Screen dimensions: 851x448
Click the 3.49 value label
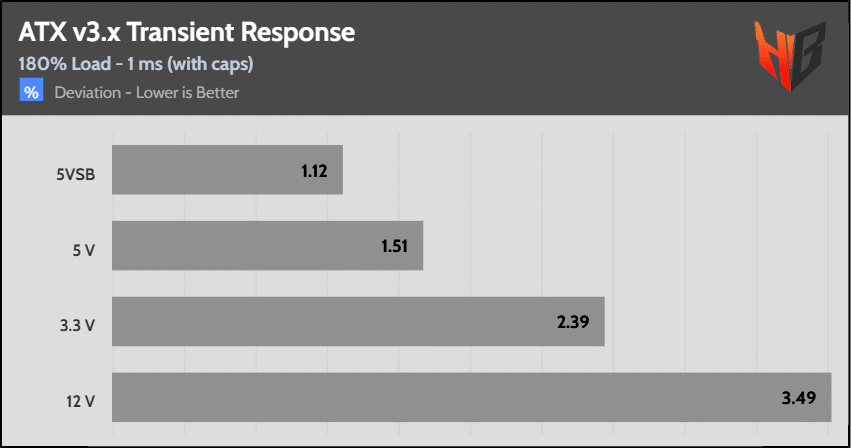799,398
